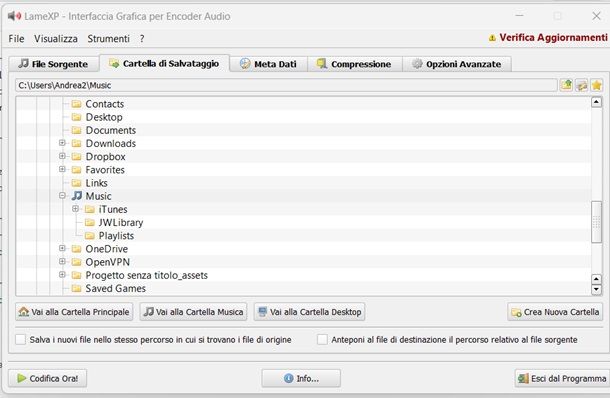The width and height of the screenshot is (610, 398).
Task: Click the OpenVPN folder icon
Action: tap(77, 262)
